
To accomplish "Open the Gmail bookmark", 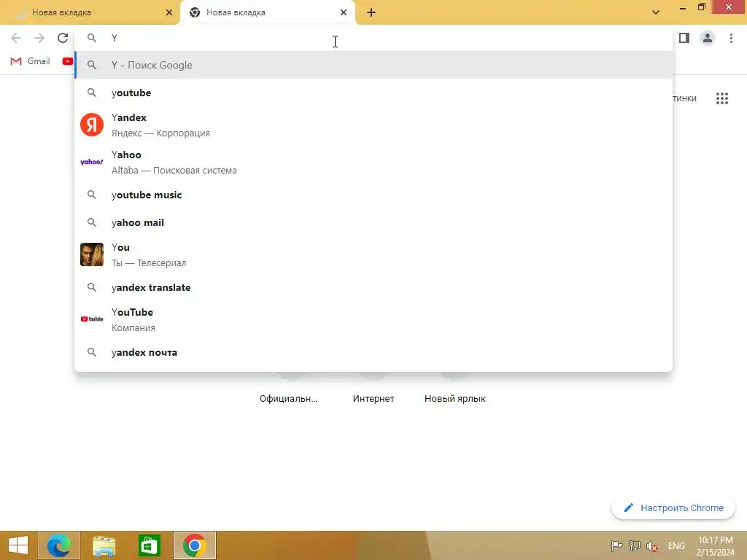I will pyautogui.click(x=31, y=61).
